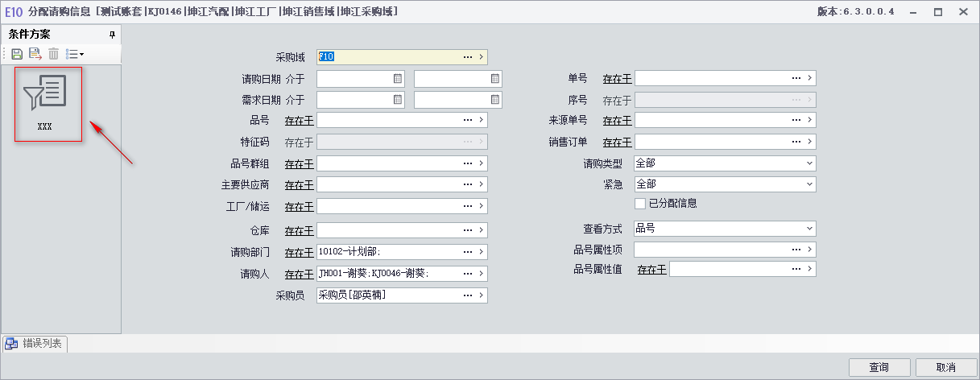Image resolution: width=980 pixels, height=380 pixels.
Task: Switch to the 错误列表 tab
Action: [x=35, y=344]
